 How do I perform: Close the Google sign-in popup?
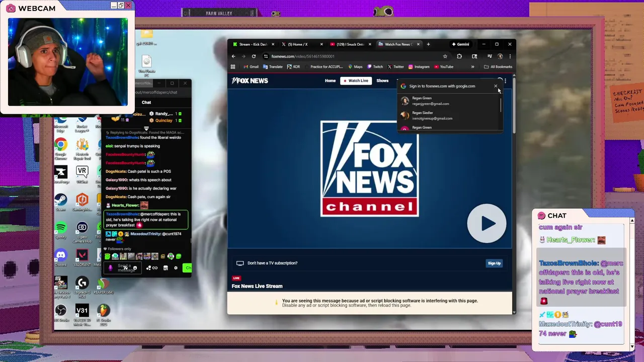click(496, 86)
